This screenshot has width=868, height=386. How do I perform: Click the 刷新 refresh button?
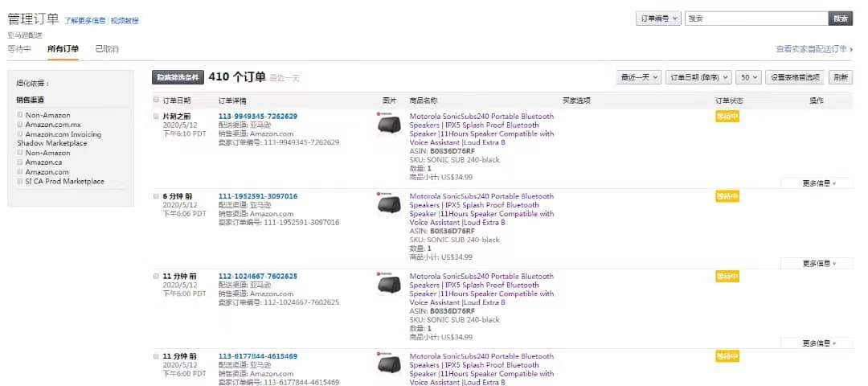(x=841, y=77)
